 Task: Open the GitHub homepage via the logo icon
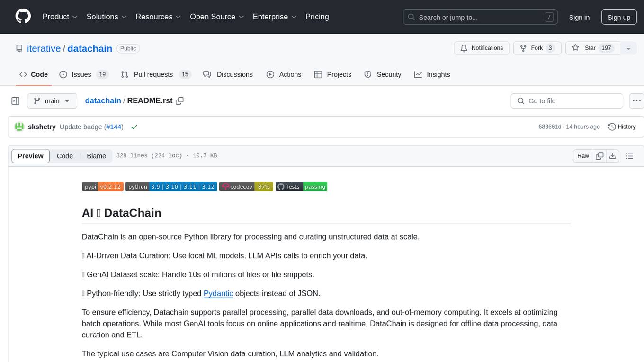[23, 17]
